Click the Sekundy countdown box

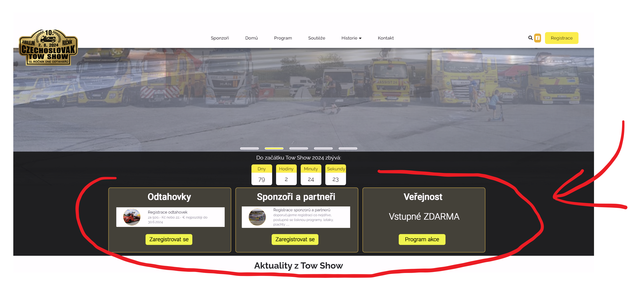(335, 174)
